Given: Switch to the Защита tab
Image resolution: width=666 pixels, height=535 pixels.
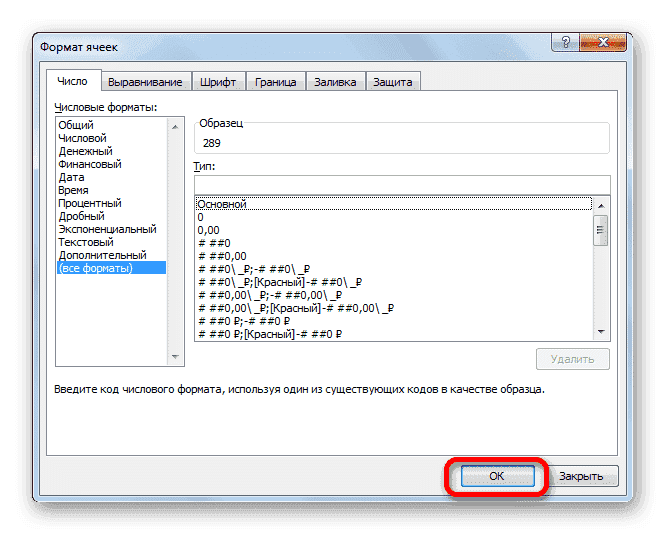Looking at the screenshot, I should pyautogui.click(x=392, y=82).
